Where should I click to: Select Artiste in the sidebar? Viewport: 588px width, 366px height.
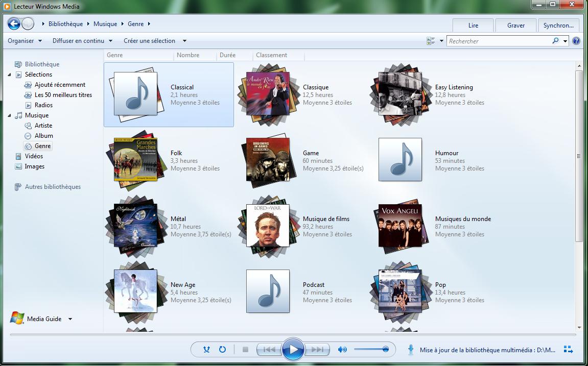(43, 126)
